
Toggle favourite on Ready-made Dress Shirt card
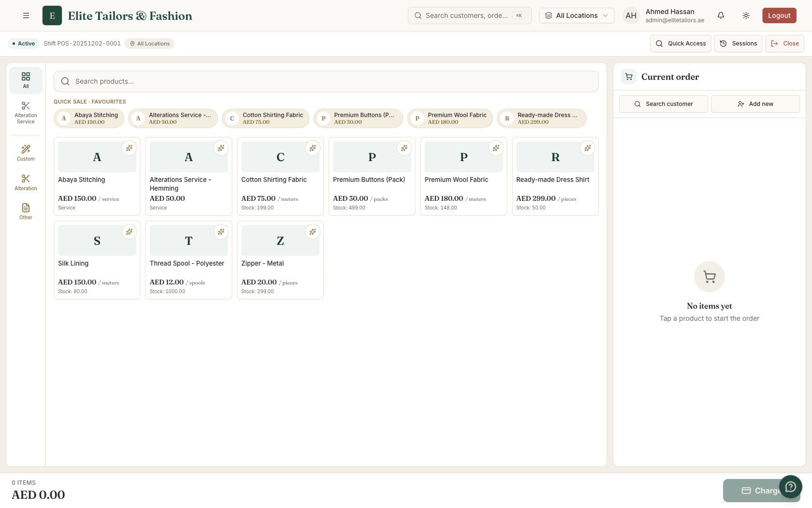click(588, 148)
